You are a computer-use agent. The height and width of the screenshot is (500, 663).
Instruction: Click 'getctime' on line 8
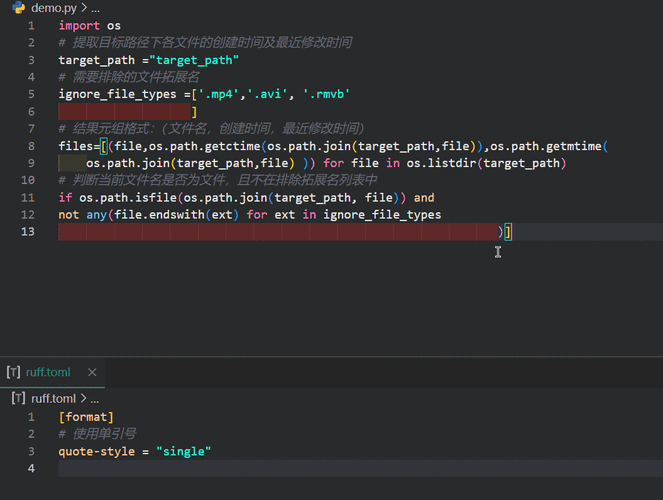point(233,146)
